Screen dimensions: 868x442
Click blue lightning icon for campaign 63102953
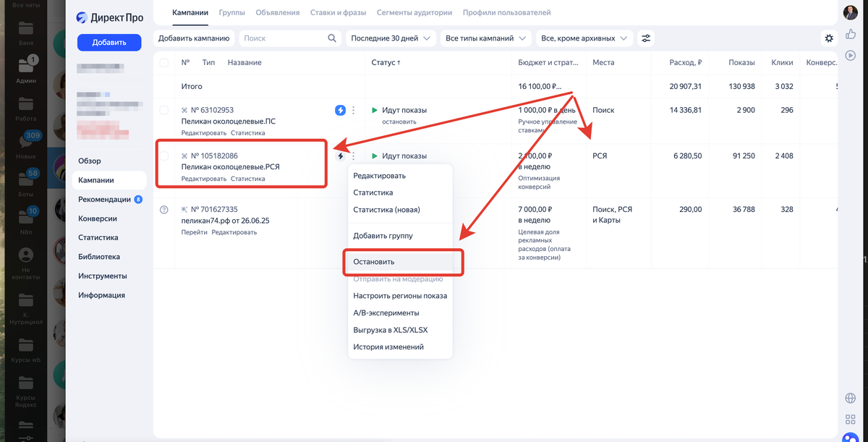pyautogui.click(x=340, y=111)
